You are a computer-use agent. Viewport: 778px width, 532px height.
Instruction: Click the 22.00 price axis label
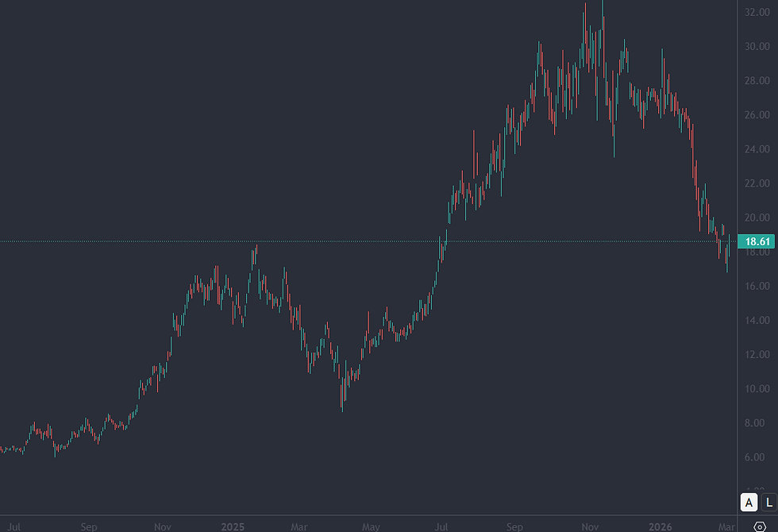(x=757, y=183)
